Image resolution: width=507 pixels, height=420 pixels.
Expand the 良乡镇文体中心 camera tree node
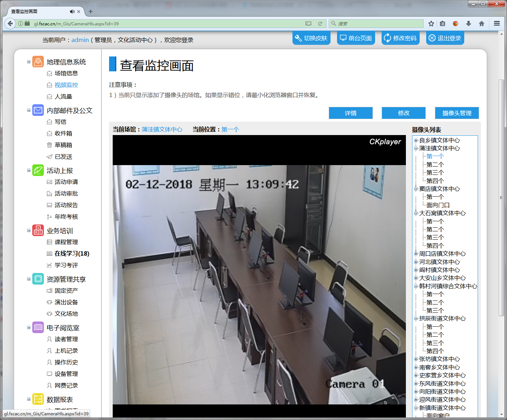416,140
